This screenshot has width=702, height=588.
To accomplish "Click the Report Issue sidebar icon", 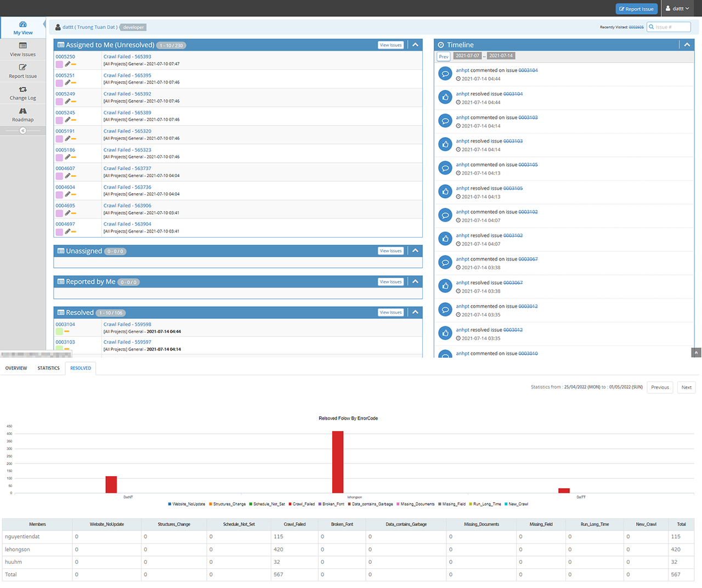I will click(23, 67).
